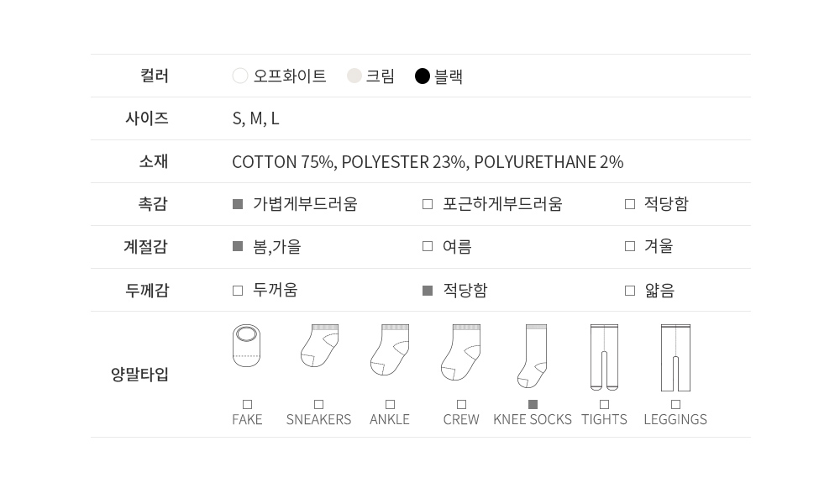Check the 포근하게부드러움 texture box
This screenshot has height=504, width=840.
coord(428,204)
